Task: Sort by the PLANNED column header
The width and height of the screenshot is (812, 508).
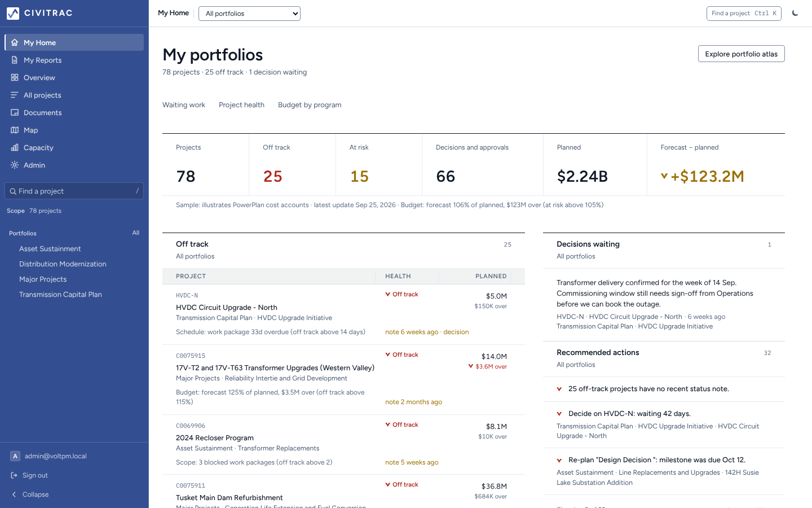Action: tap(491, 277)
